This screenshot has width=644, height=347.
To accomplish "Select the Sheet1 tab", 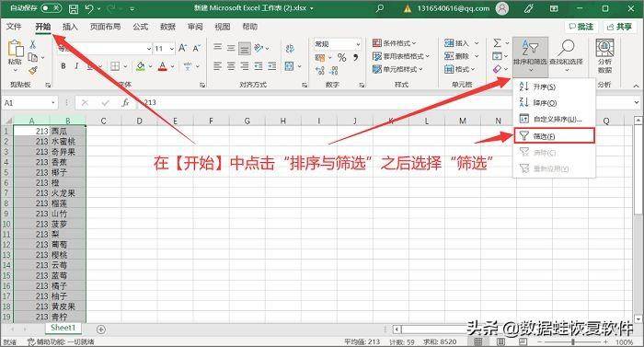I will (x=63, y=328).
